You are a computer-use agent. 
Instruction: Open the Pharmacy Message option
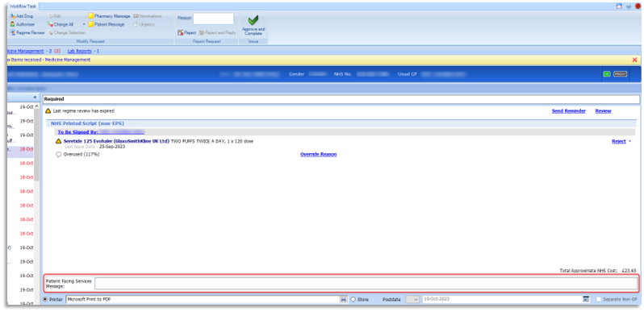point(109,16)
